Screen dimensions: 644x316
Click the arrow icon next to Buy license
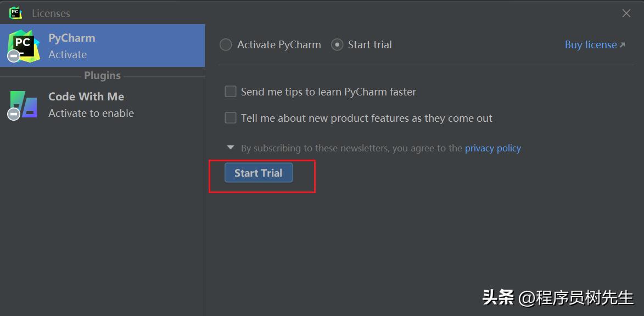[x=622, y=45]
